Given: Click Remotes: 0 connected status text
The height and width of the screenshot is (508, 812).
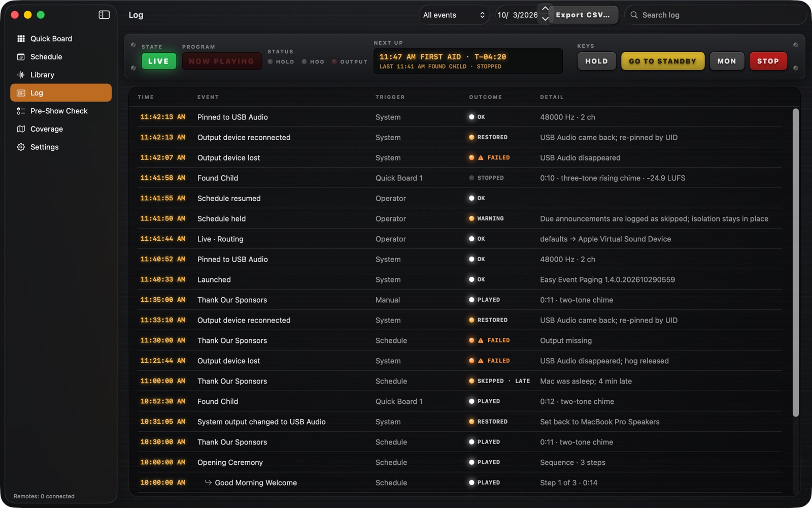Looking at the screenshot, I should pyautogui.click(x=44, y=496).
